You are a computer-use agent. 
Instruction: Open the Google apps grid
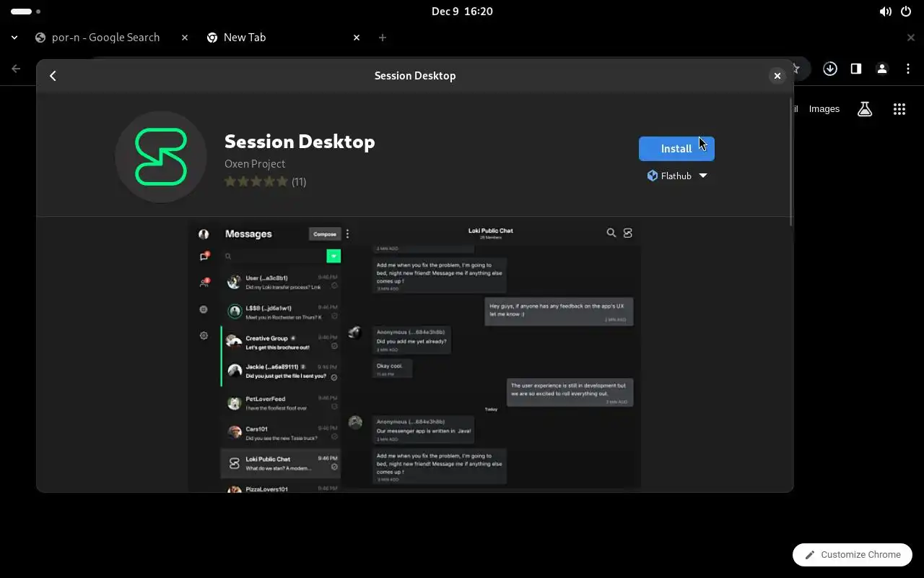pos(899,109)
